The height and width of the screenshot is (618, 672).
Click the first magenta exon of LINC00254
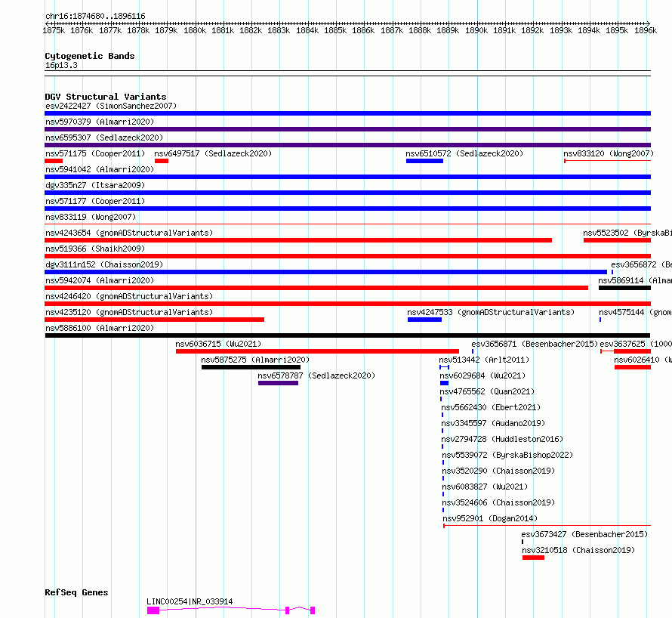[x=153, y=610]
